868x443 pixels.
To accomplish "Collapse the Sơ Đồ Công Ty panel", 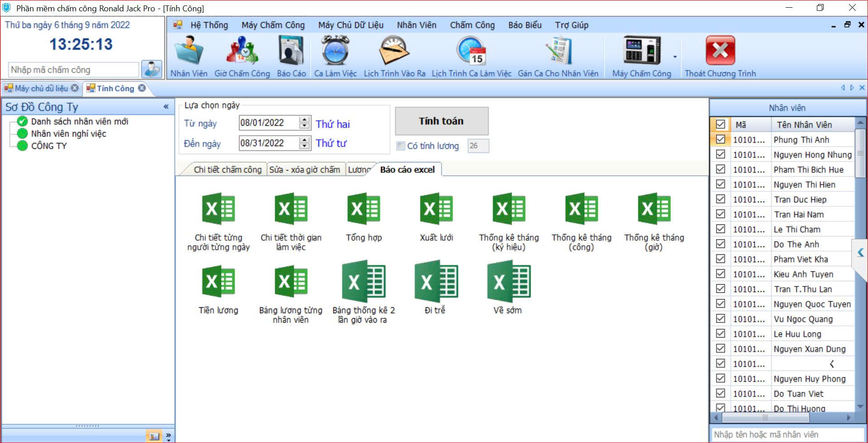I will pyautogui.click(x=166, y=107).
